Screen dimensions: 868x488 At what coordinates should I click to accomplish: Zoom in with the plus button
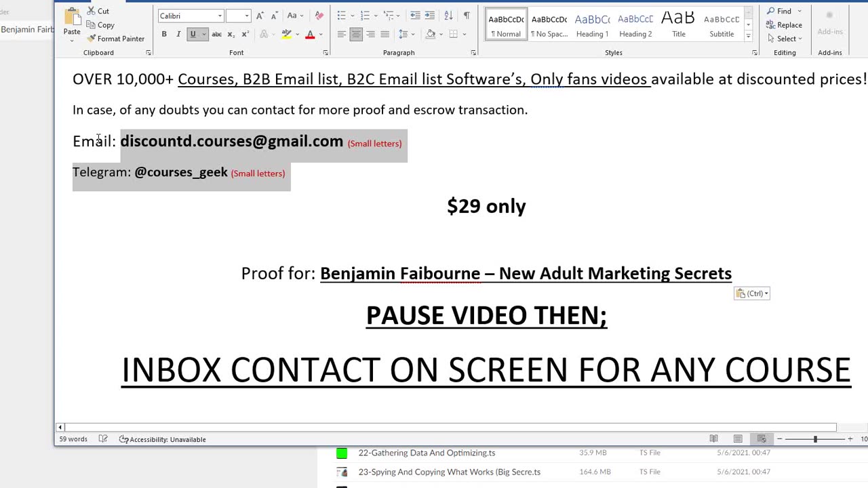click(850, 439)
